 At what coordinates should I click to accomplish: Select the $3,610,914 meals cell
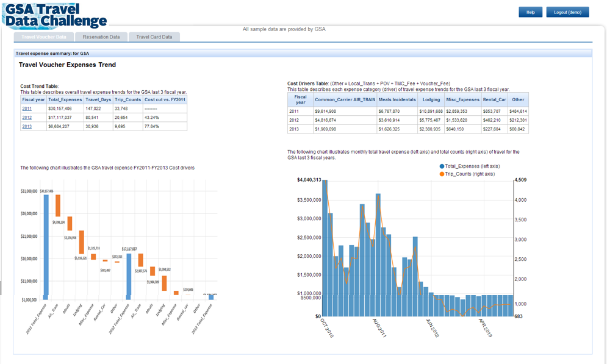pos(397,120)
